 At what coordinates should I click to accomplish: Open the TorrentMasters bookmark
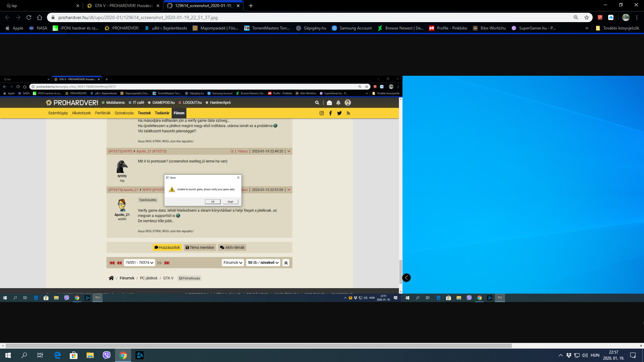(267, 28)
